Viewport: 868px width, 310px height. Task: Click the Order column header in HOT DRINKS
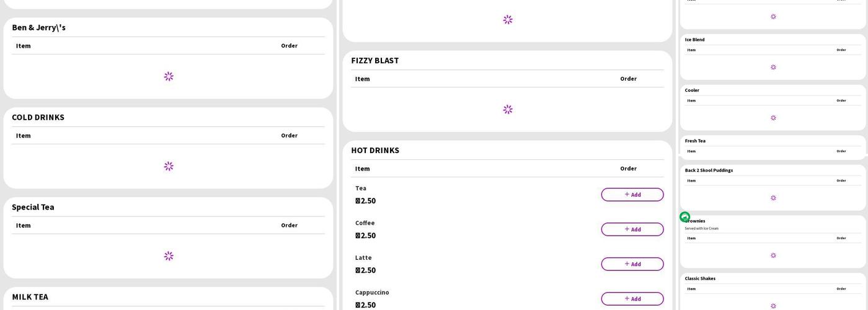(x=628, y=169)
